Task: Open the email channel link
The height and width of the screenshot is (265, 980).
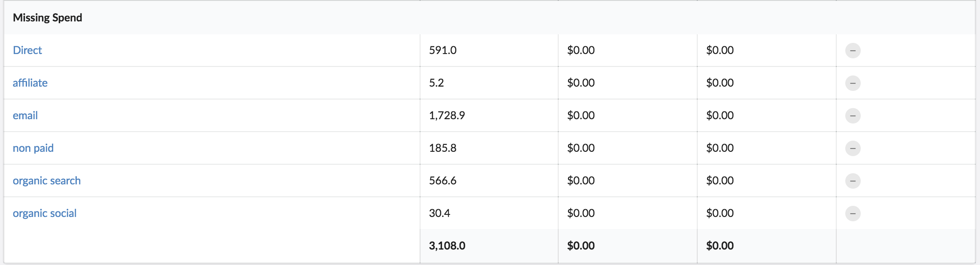Action: [25, 115]
